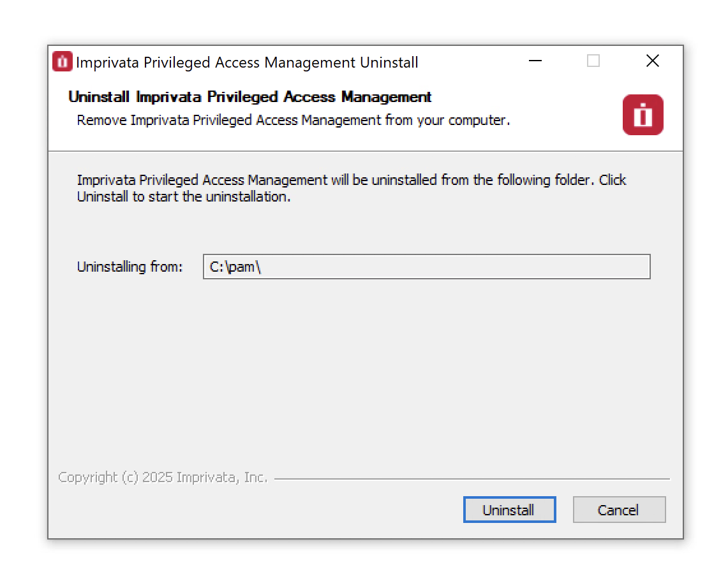Viewport: 721px width, 588px height.
Task: Click empty title bar space before minimize button
Action: tap(472, 62)
